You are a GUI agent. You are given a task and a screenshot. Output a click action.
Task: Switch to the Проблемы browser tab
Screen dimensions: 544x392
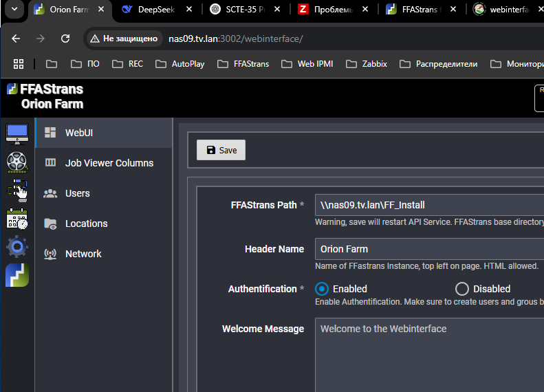333,10
